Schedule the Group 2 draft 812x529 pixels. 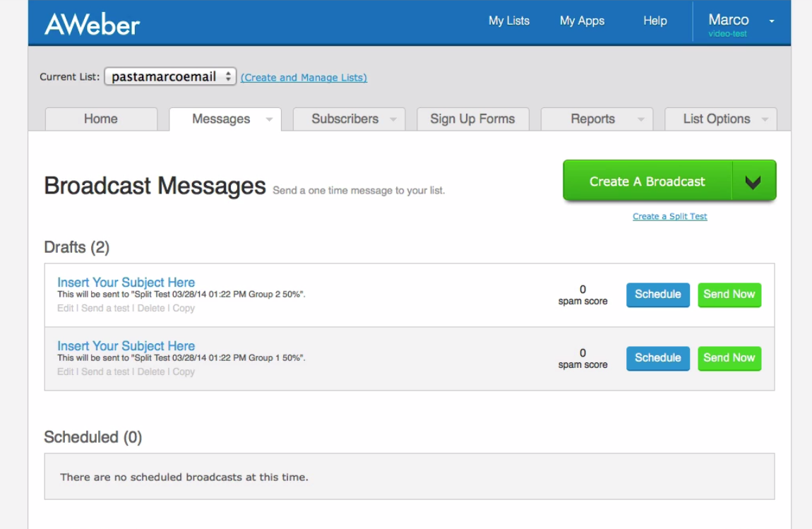(x=657, y=295)
